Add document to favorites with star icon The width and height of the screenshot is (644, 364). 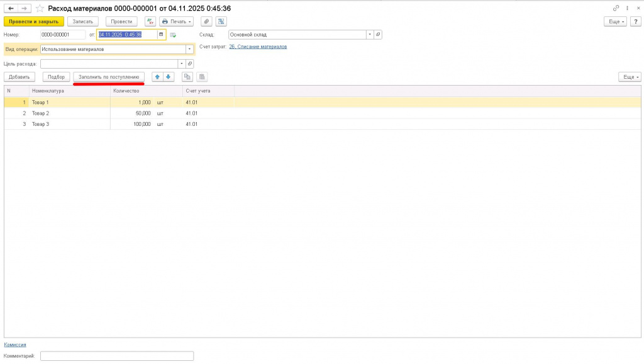[40, 8]
